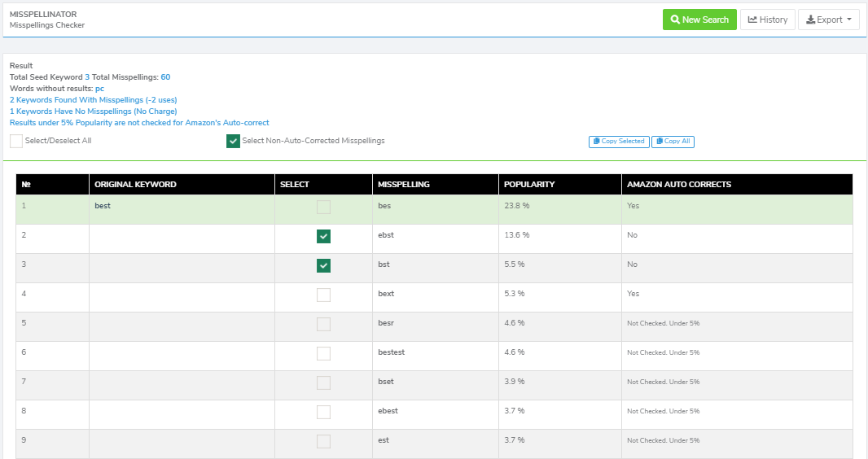Image resolution: width=868 pixels, height=459 pixels.
Task: Click the New Search button
Action: coord(699,20)
